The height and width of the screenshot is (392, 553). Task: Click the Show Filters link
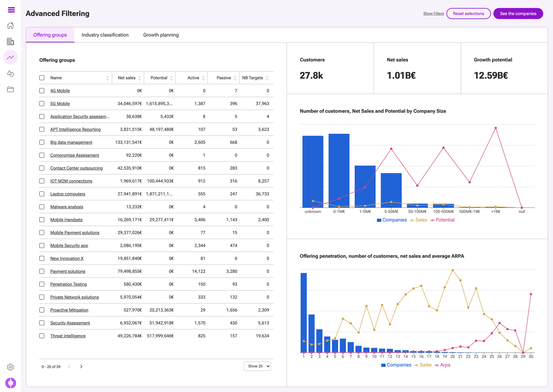coord(433,14)
